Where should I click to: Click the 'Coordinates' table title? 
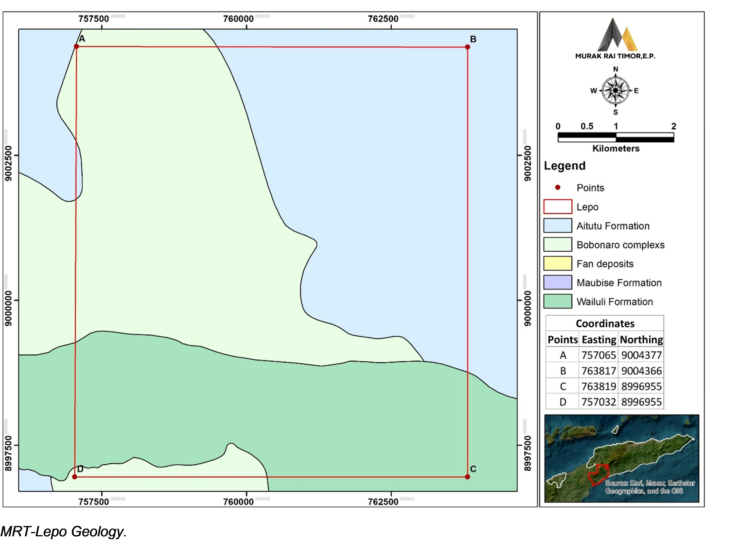click(x=605, y=323)
